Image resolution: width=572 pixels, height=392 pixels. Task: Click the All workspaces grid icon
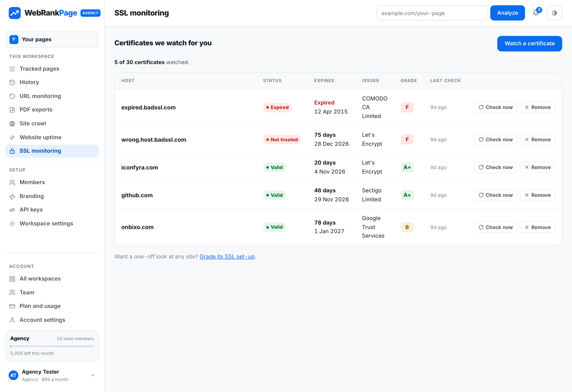point(12,279)
